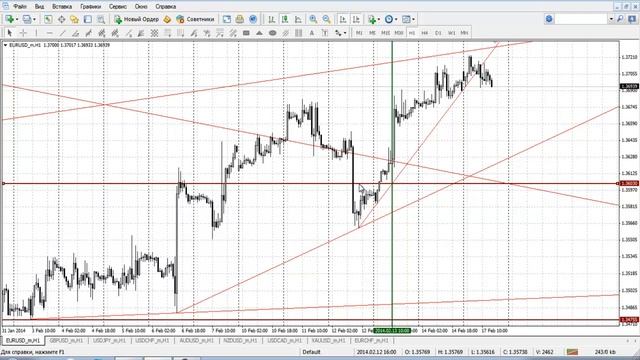Select the crosshair tool
Viewport: 640px width, 360px height.
click(x=23, y=33)
